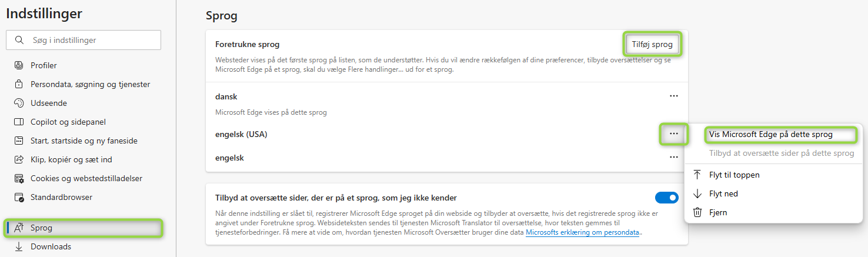
Task: Toggle the offer-to-translate pages switch
Action: [x=666, y=198]
